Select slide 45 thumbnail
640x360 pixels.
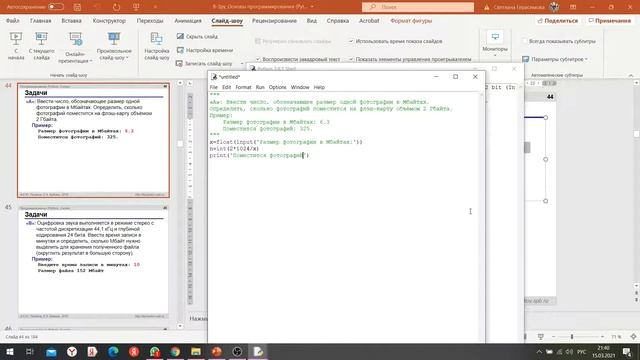point(93,262)
